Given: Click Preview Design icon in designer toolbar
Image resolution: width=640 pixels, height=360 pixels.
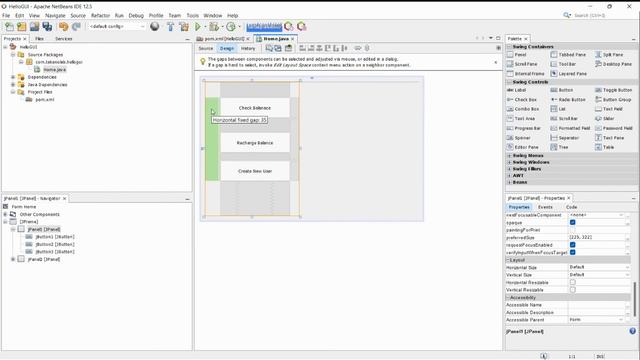Looking at the screenshot, I should click(x=289, y=48).
